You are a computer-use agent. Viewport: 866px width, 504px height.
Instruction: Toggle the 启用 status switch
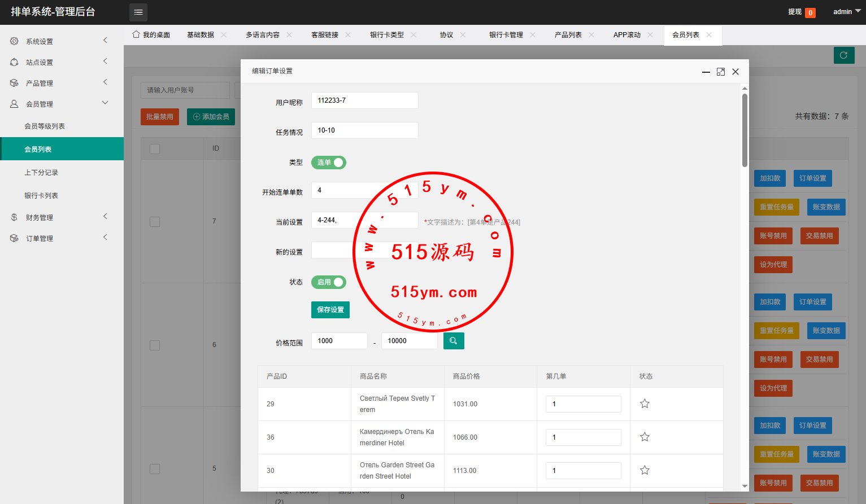click(x=329, y=282)
